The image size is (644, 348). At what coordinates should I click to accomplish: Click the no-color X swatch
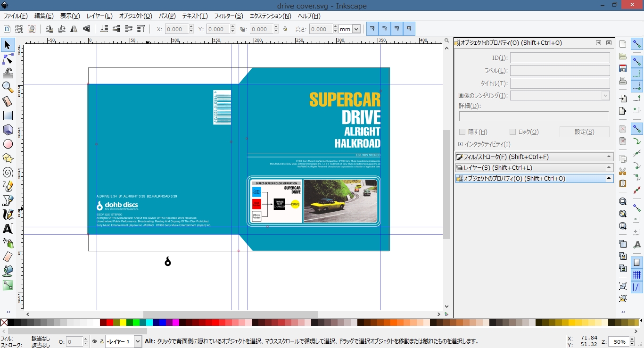(x=4, y=323)
